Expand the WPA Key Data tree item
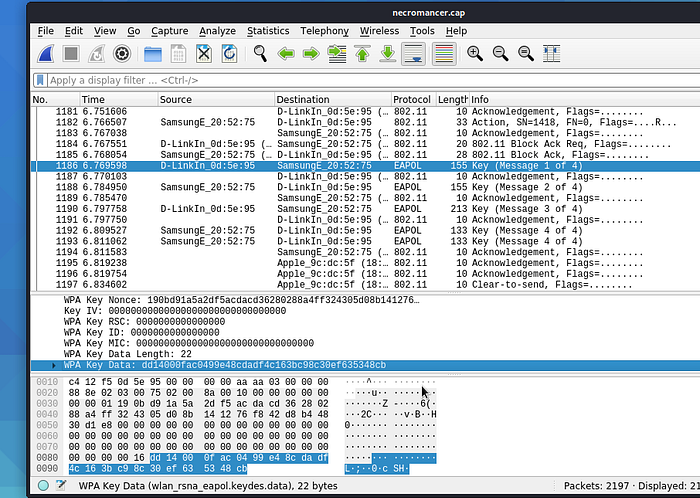 tap(55, 365)
